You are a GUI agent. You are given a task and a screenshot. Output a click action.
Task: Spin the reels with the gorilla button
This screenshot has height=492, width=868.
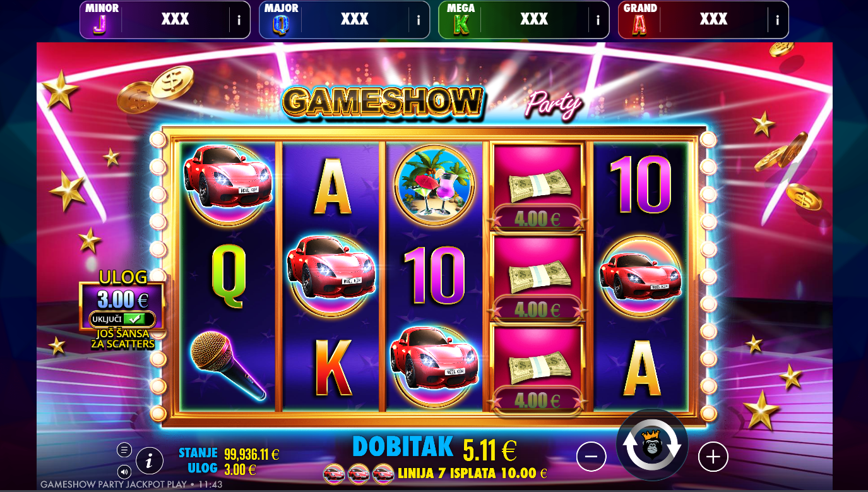tap(652, 445)
